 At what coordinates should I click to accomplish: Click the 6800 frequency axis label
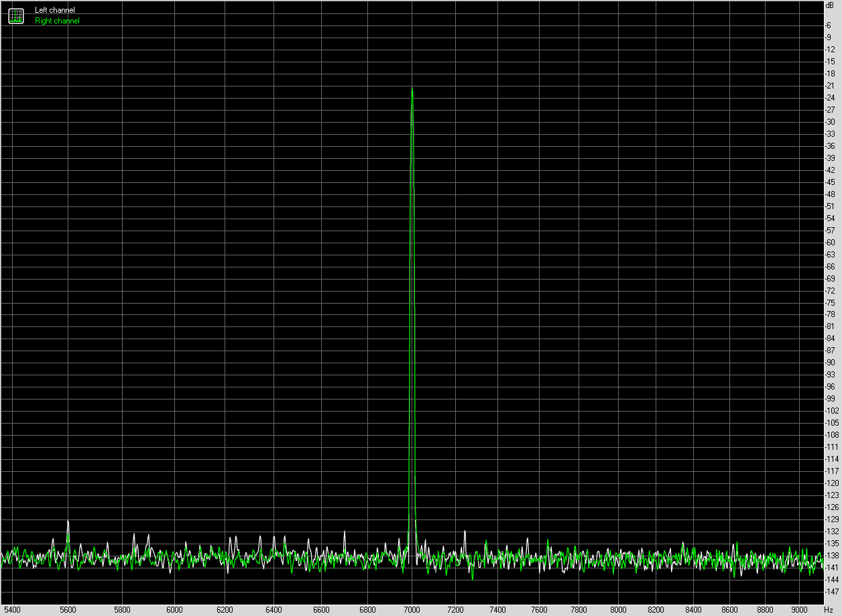click(x=367, y=609)
